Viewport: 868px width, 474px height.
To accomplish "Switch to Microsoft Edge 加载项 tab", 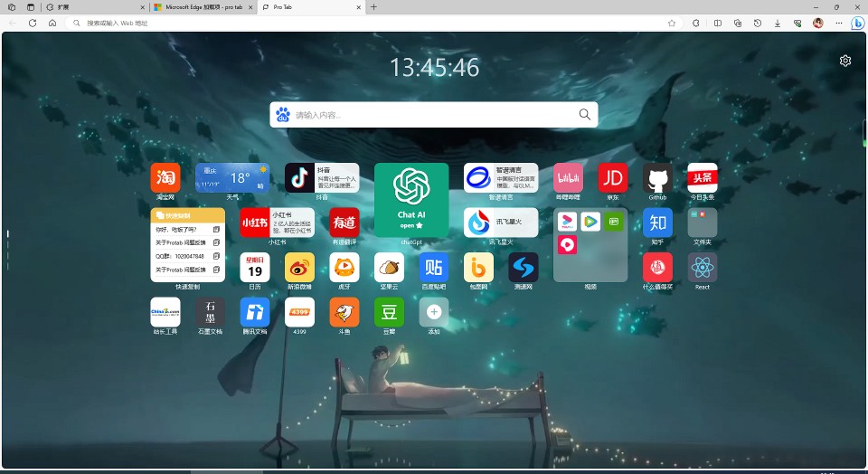I will (x=203, y=7).
